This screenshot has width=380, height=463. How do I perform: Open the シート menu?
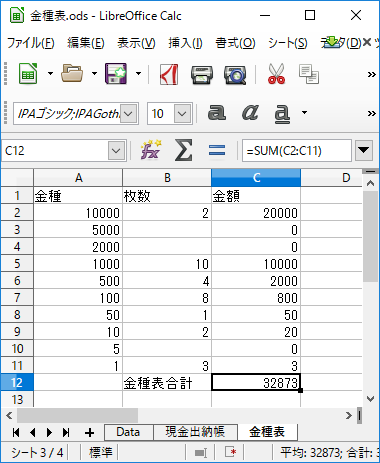[x=288, y=43]
